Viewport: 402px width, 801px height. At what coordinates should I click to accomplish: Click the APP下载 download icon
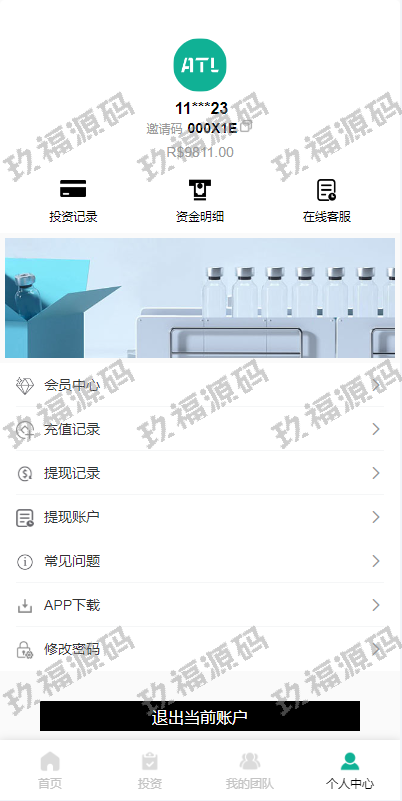(x=25, y=605)
